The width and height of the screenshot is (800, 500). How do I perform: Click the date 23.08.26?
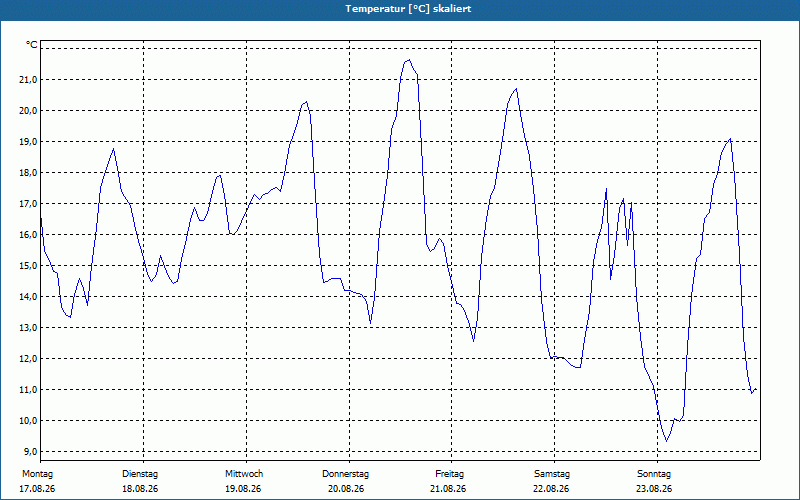654,489
